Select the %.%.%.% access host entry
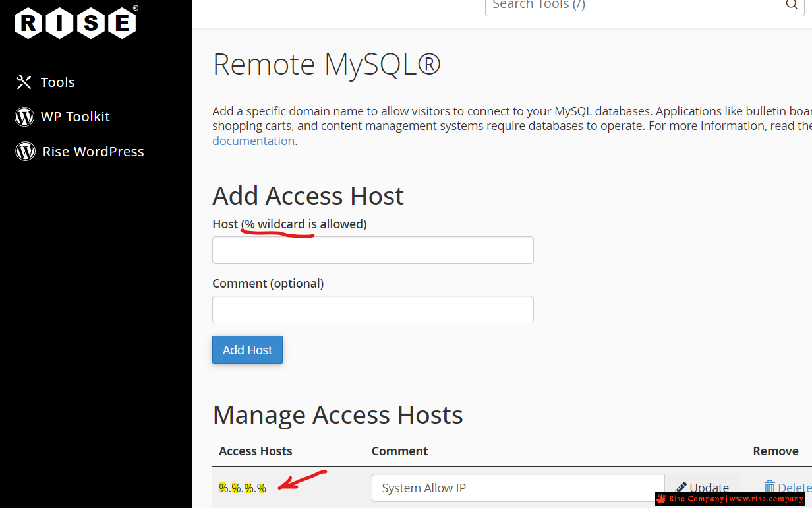 click(x=243, y=488)
